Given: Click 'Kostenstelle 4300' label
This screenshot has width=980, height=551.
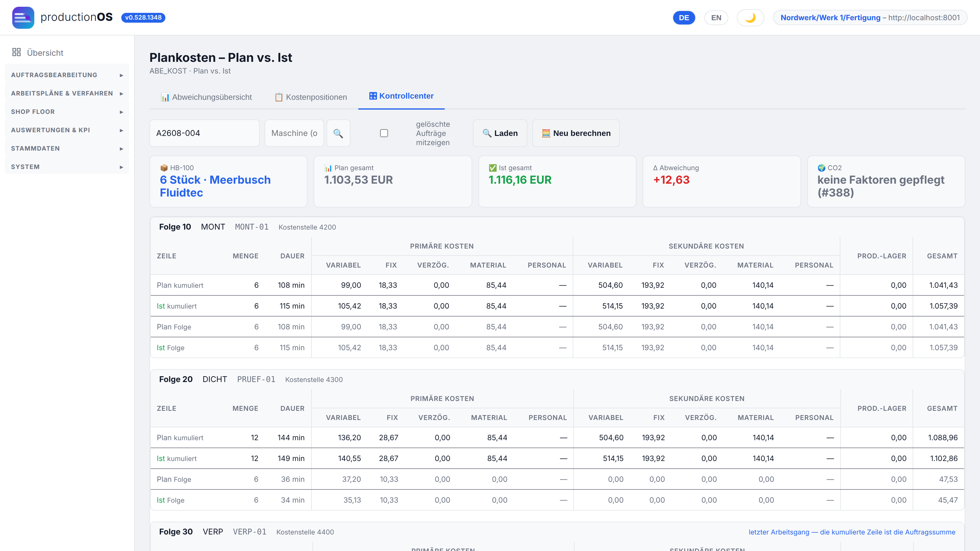Looking at the screenshot, I should 314,380.
